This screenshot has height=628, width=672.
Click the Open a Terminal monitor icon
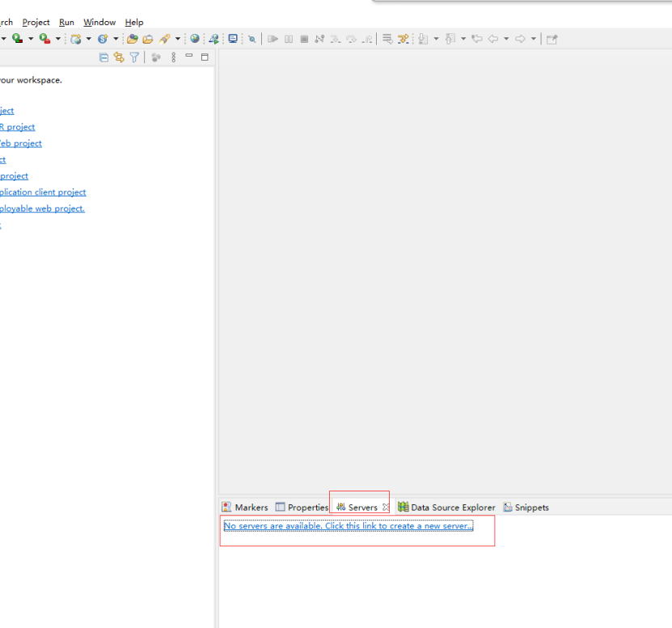click(x=233, y=39)
